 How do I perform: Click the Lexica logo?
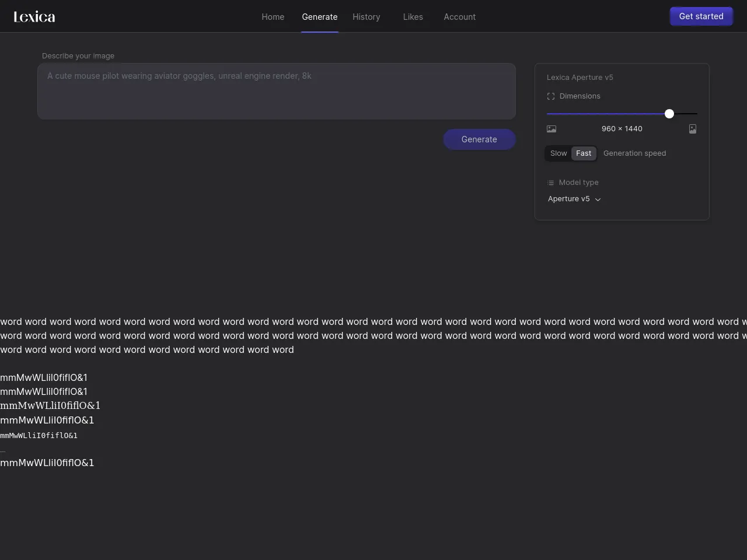pos(34,17)
